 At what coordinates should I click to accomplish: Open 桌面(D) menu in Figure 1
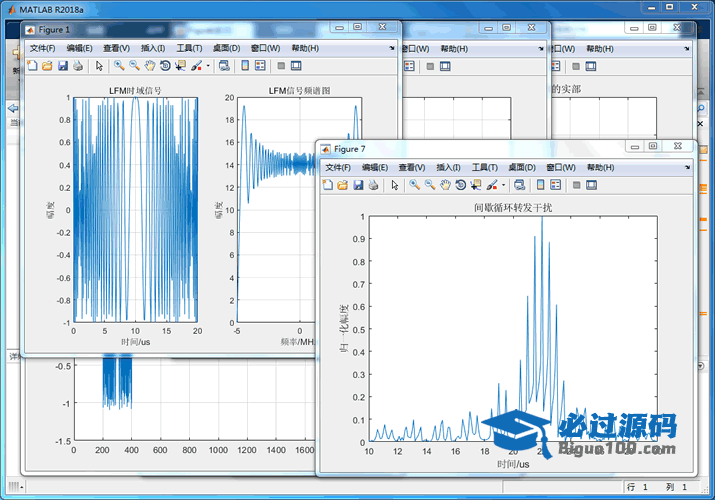coord(227,48)
